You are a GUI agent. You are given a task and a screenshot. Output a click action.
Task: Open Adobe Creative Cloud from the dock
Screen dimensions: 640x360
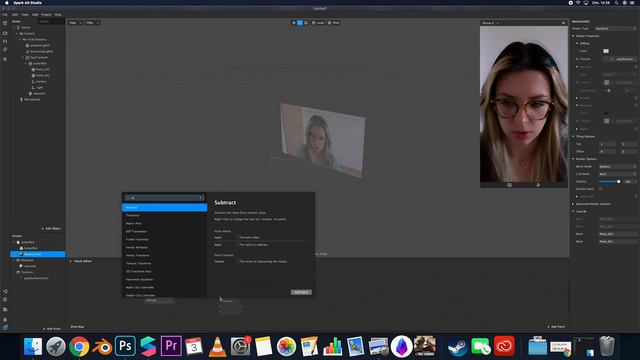click(504, 346)
